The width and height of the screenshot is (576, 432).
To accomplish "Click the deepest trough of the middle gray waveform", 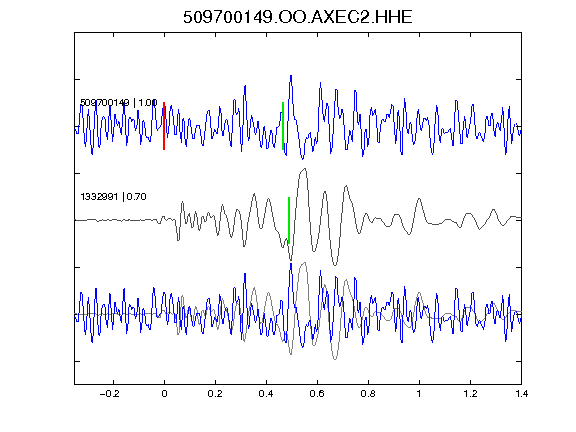I will [x=335, y=264].
